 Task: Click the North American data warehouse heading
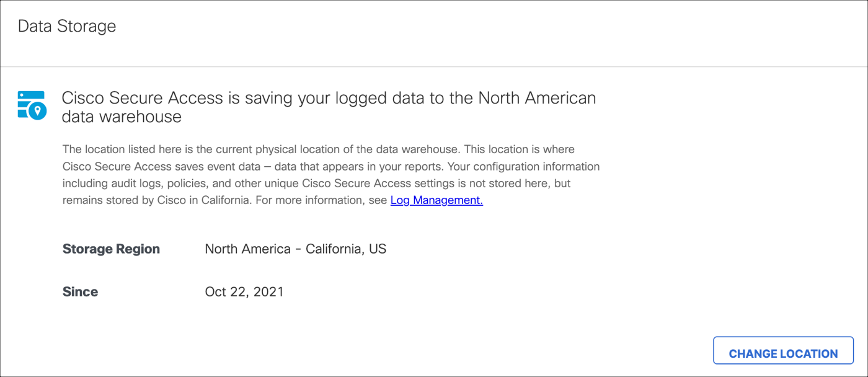pyautogui.click(x=329, y=105)
